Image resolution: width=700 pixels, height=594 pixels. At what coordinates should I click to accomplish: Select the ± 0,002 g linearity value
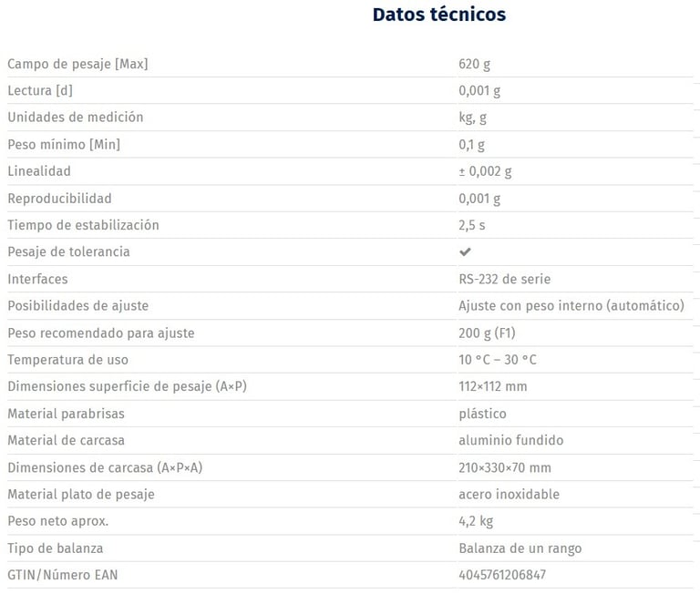coord(485,171)
